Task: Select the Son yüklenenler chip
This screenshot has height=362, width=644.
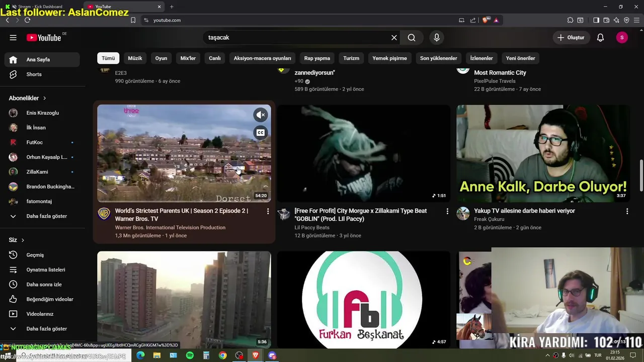Action: tap(439, 58)
